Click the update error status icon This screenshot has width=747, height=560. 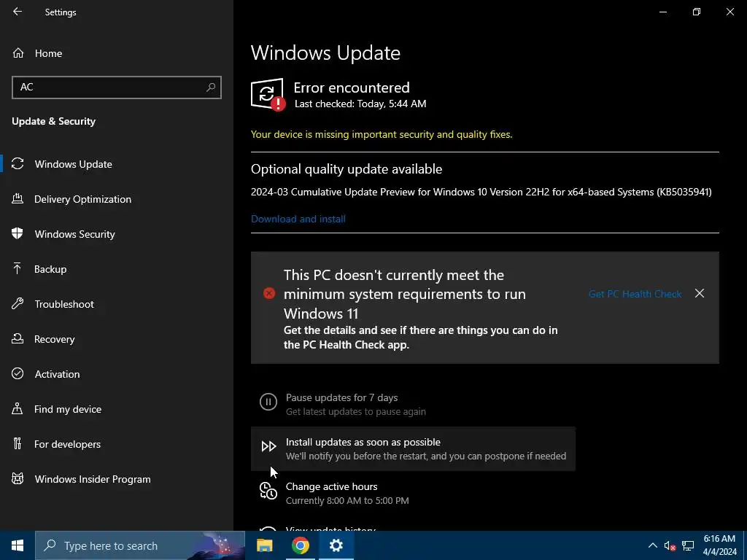(x=268, y=94)
